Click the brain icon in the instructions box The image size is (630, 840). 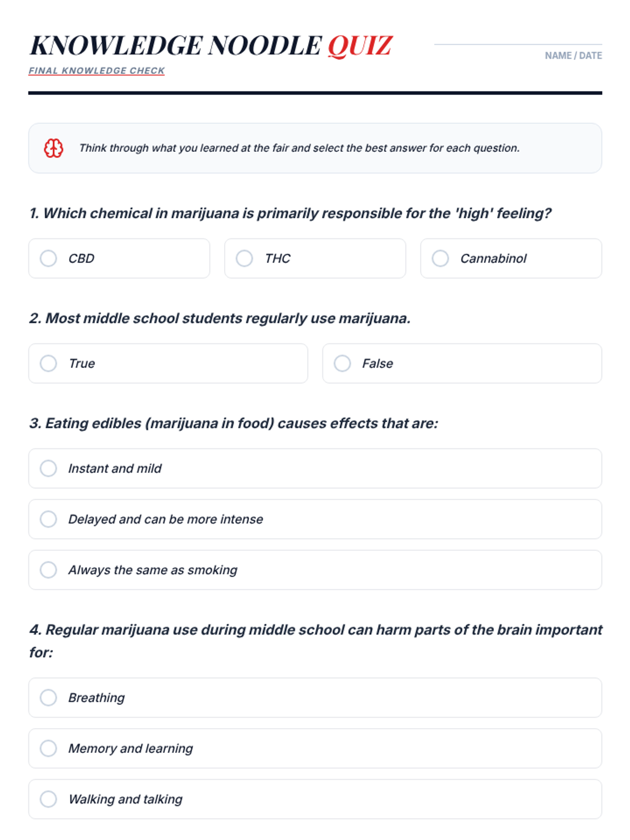[x=53, y=148]
